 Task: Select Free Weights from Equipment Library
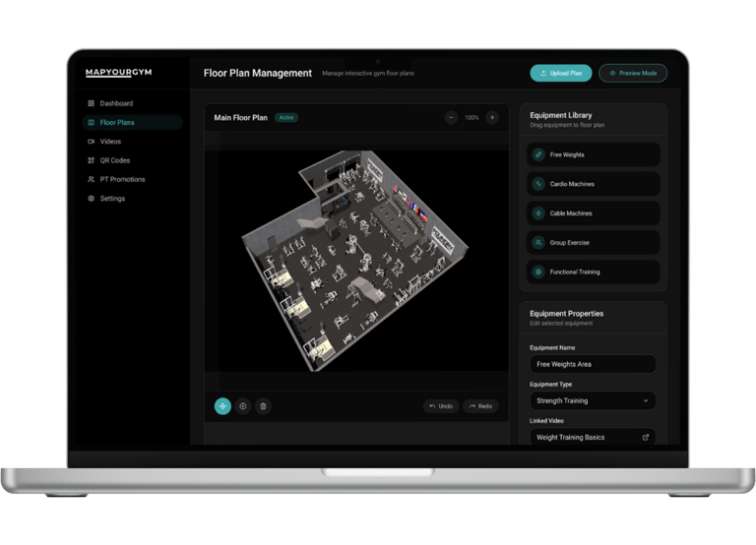coord(593,154)
